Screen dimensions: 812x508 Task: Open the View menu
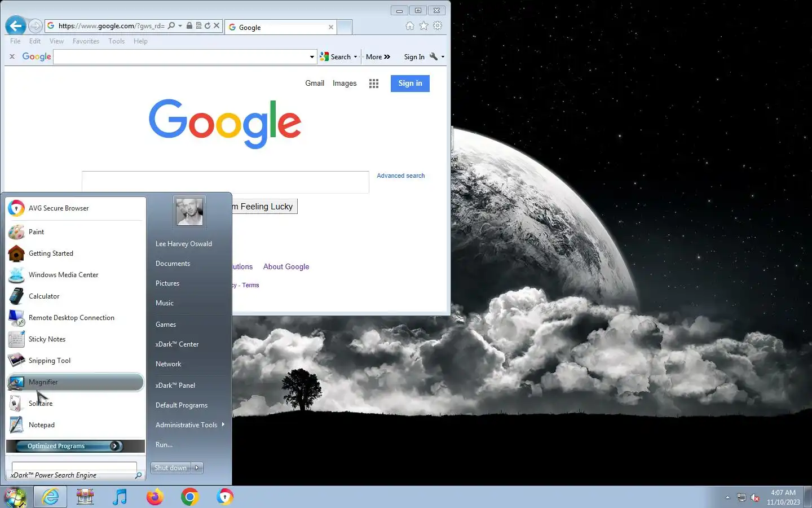pos(56,41)
